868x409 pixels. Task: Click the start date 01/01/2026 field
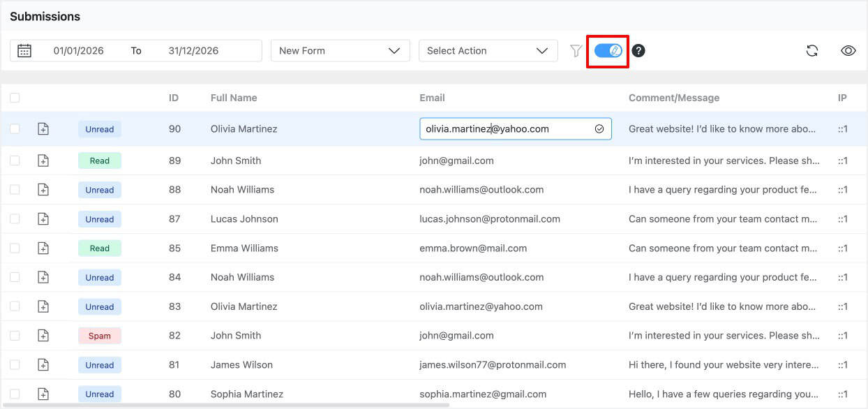79,50
